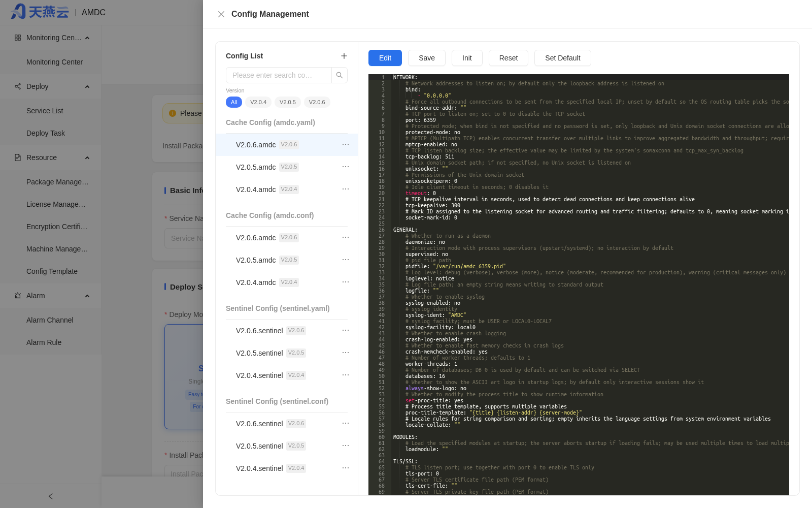Viewport: 812px width, 508px height.
Task: Open more options for V2.0.4.sentinel yaml config
Action: click(346, 375)
